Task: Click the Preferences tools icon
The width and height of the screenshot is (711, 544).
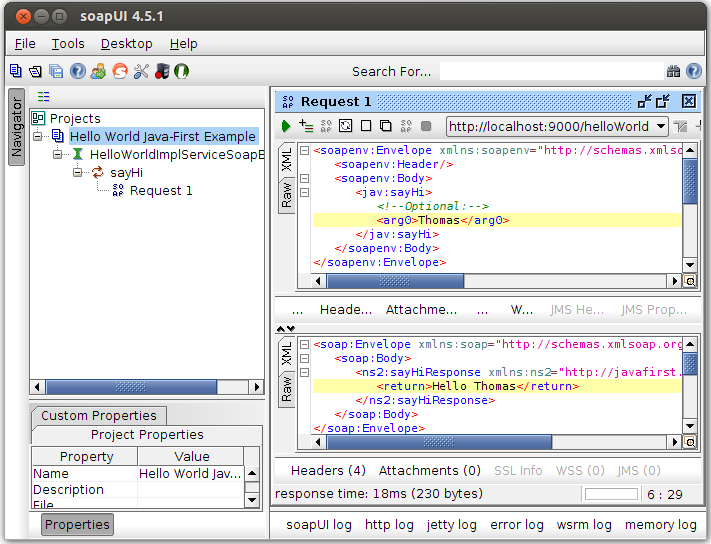Action: point(141,71)
